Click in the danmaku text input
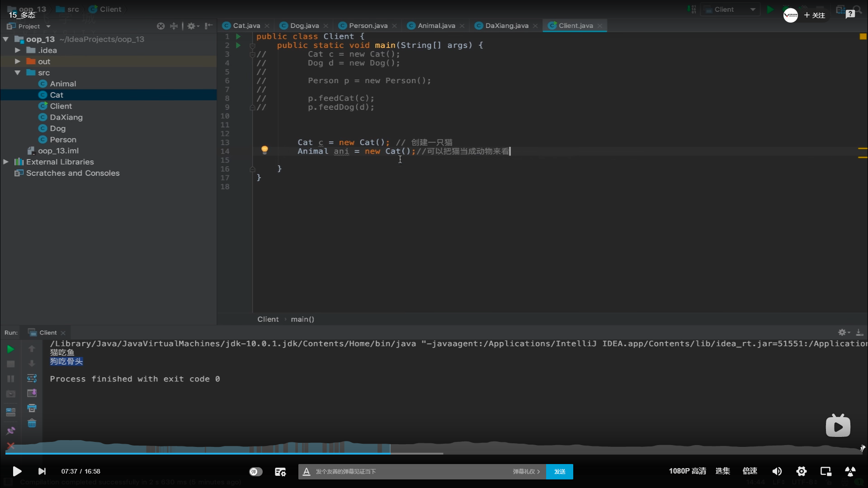The image size is (868, 488). (x=407, y=471)
